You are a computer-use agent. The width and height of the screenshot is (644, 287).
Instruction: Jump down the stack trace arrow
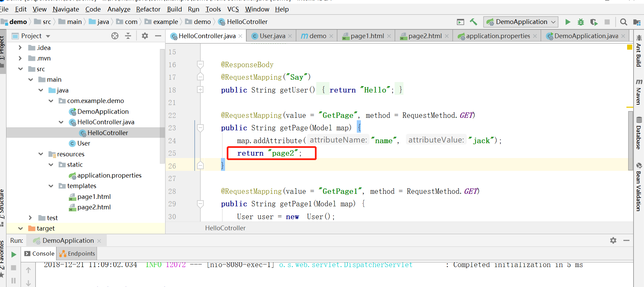pyautogui.click(x=28, y=283)
